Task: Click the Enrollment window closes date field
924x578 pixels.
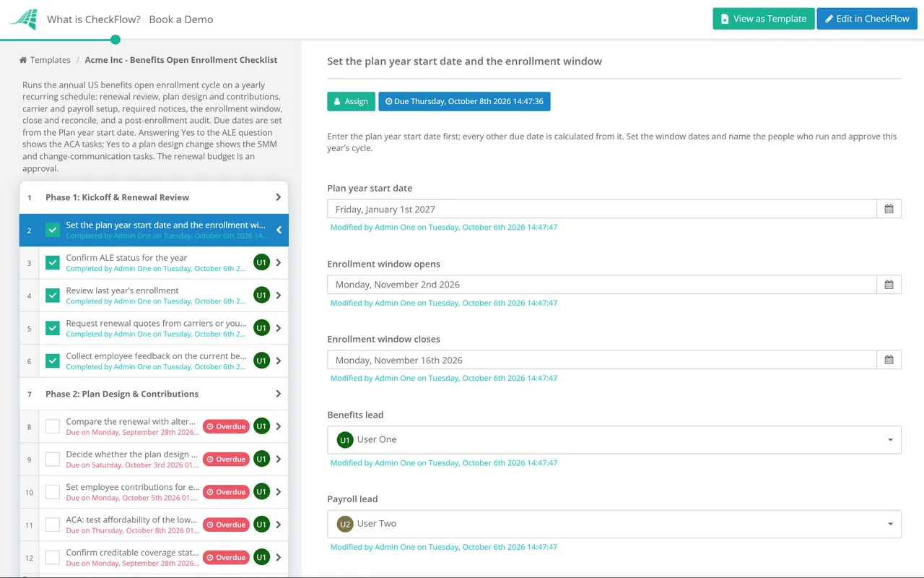Action: pos(602,360)
